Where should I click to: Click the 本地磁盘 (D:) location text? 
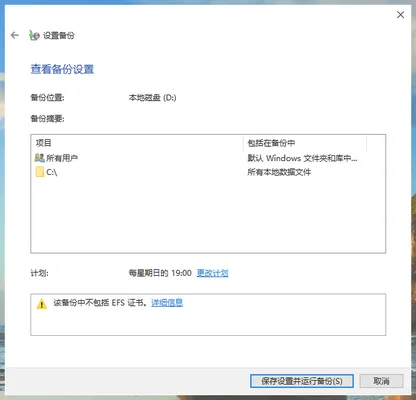pos(152,98)
